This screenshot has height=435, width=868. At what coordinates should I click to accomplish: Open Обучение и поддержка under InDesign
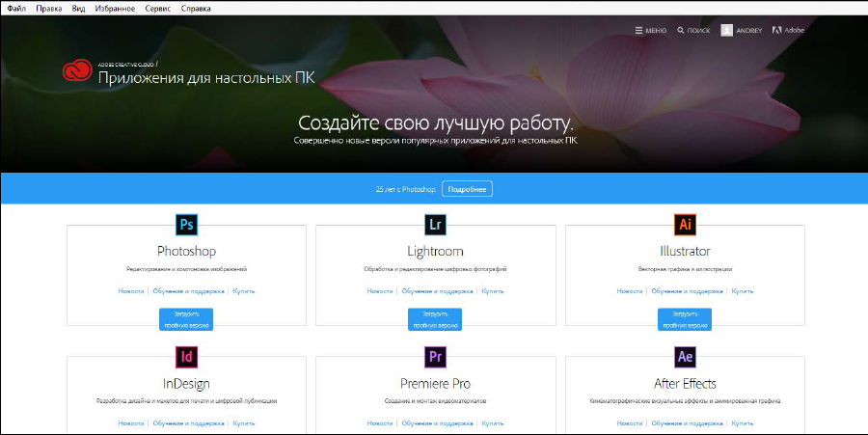pos(189,423)
